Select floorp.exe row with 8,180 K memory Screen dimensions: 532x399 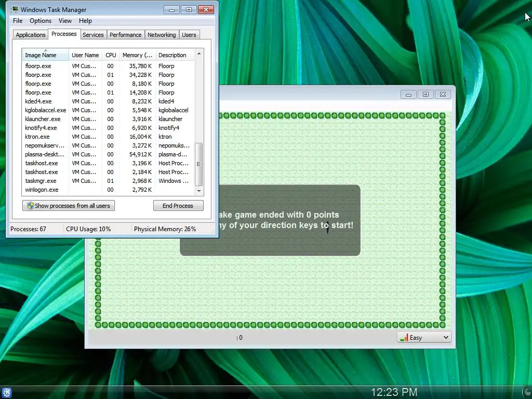(108, 84)
